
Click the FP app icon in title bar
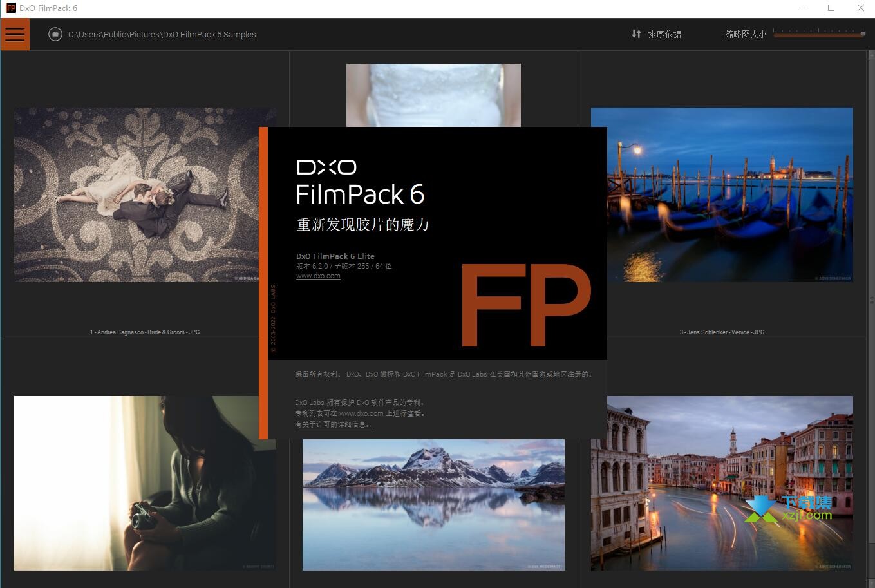(x=10, y=8)
